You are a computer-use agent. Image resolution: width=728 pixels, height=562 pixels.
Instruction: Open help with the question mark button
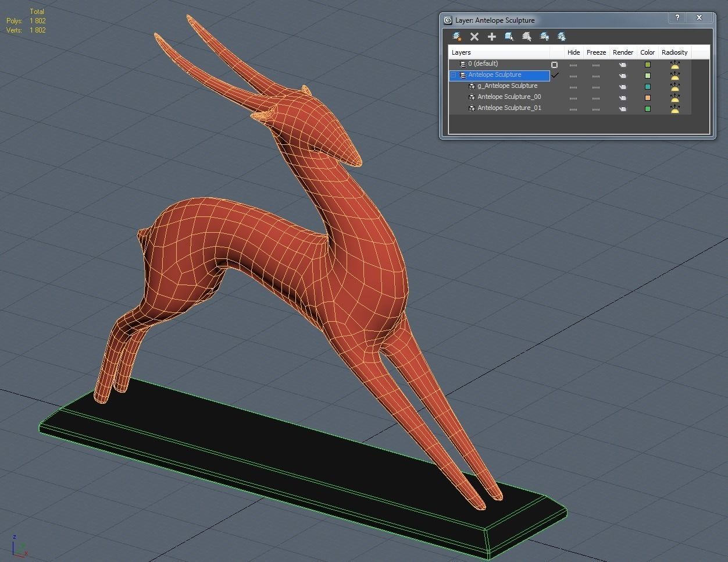coord(677,18)
